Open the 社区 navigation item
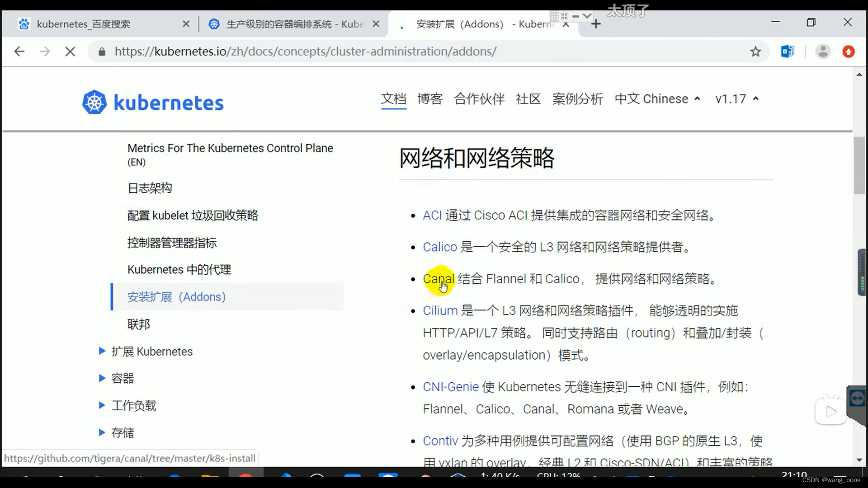The width and height of the screenshot is (868, 488). (528, 99)
